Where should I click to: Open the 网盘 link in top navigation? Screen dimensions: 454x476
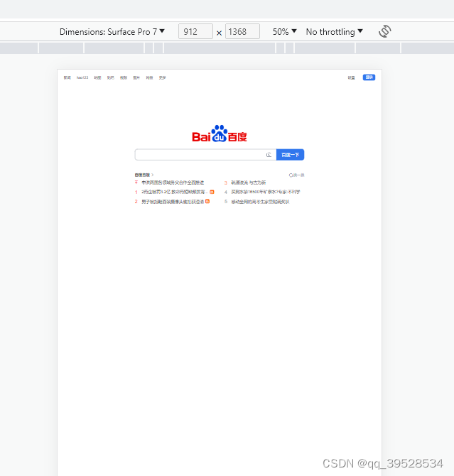click(x=149, y=77)
